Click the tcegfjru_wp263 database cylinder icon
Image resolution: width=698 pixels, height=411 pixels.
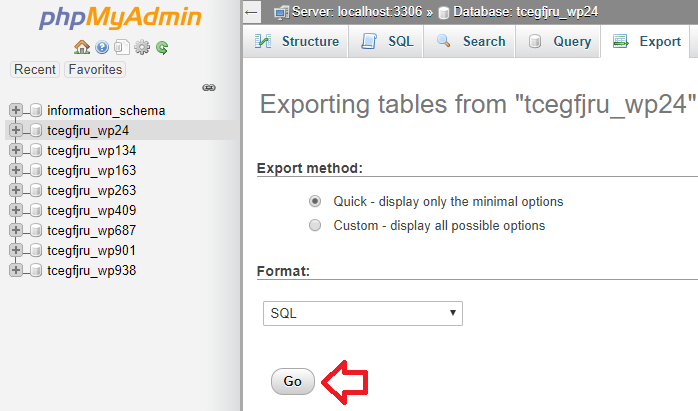36,191
